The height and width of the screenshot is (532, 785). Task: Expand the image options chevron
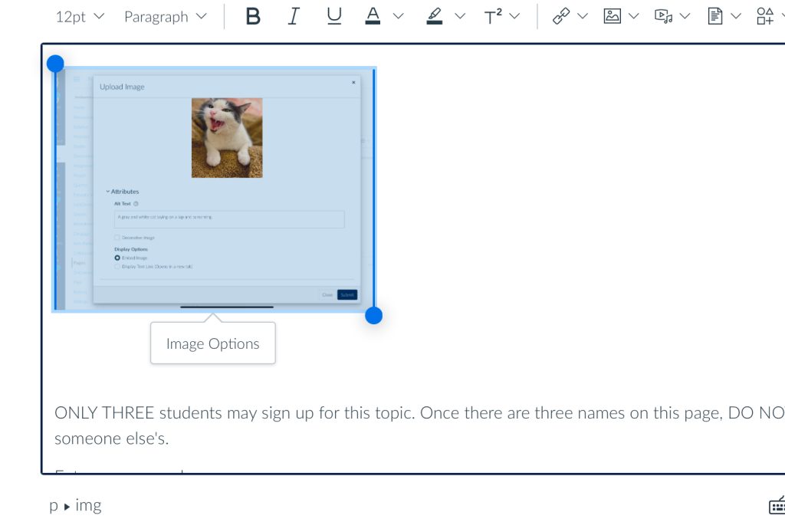click(632, 15)
